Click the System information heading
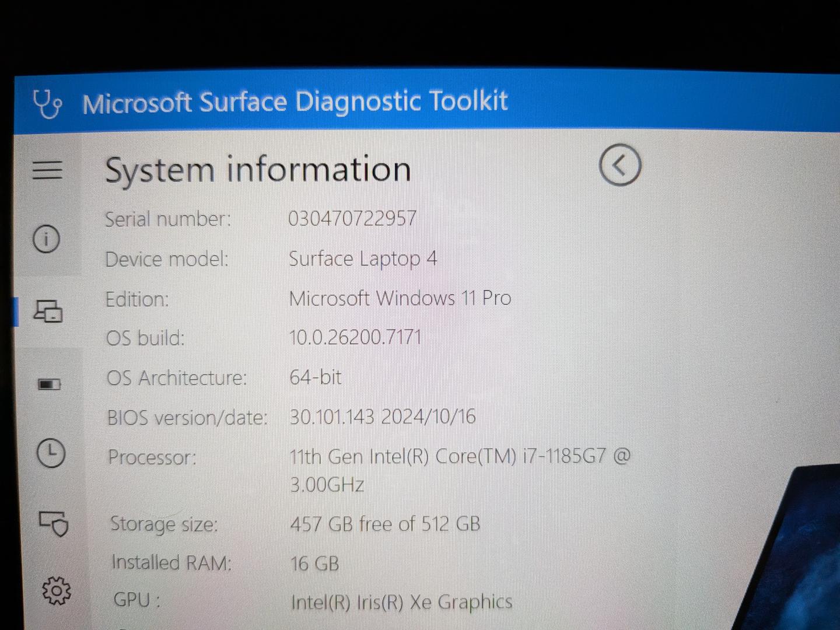 pos(258,170)
